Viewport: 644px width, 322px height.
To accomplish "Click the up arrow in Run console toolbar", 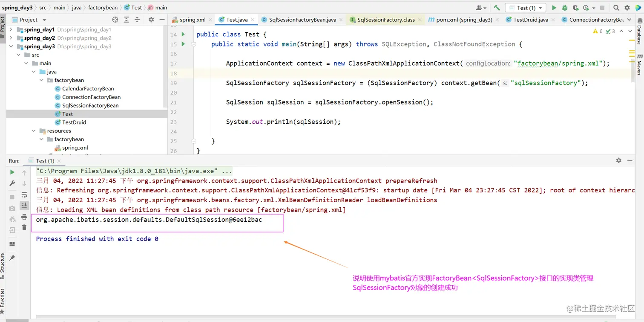I will (24, 172).
